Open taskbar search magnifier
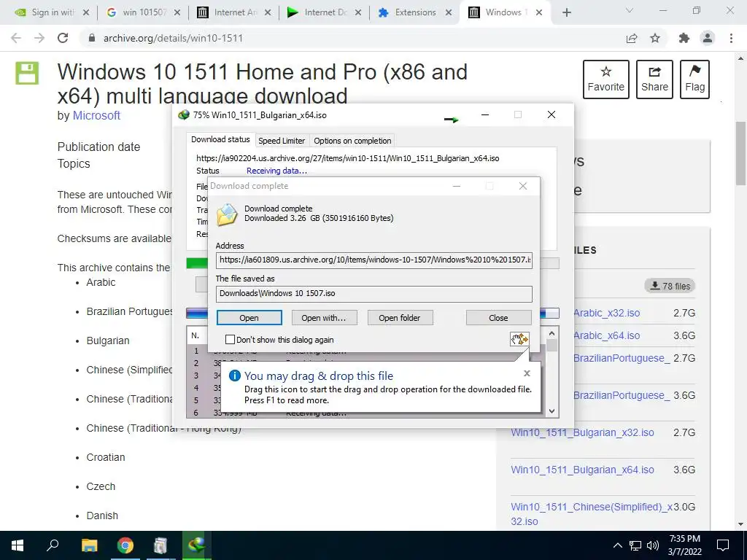 tap(53, 545)
